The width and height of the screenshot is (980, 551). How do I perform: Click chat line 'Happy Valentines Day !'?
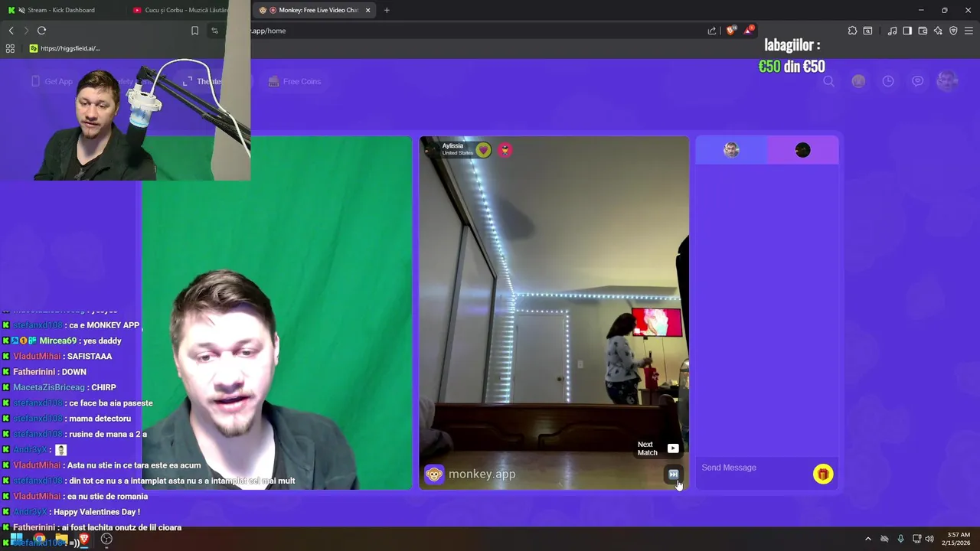tap(97, 512)
